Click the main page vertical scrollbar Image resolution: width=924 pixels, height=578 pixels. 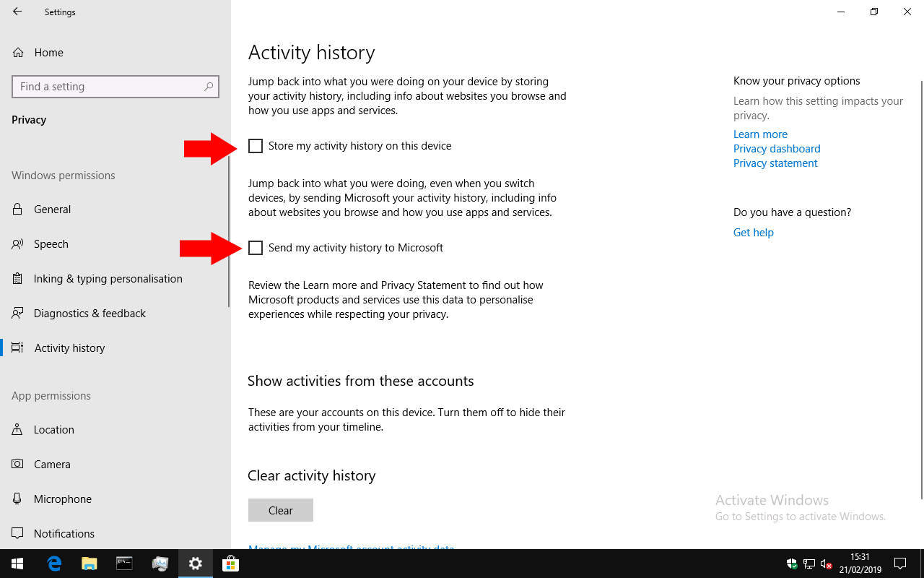(921, 289)
